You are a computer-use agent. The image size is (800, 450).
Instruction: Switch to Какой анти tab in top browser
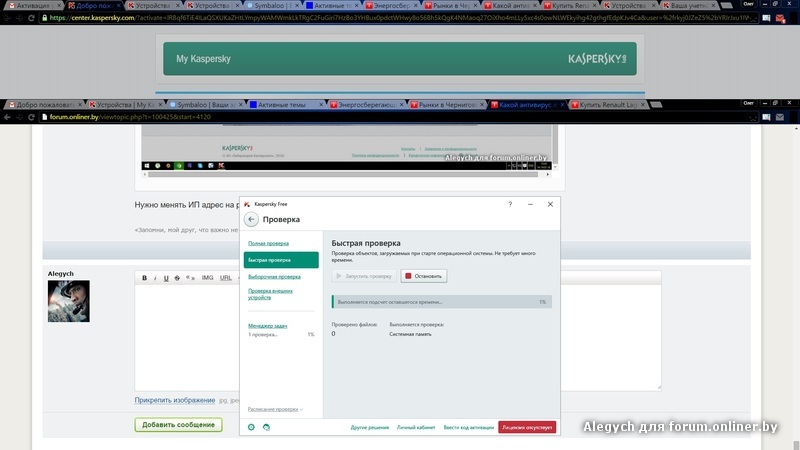tap(512, 6)
